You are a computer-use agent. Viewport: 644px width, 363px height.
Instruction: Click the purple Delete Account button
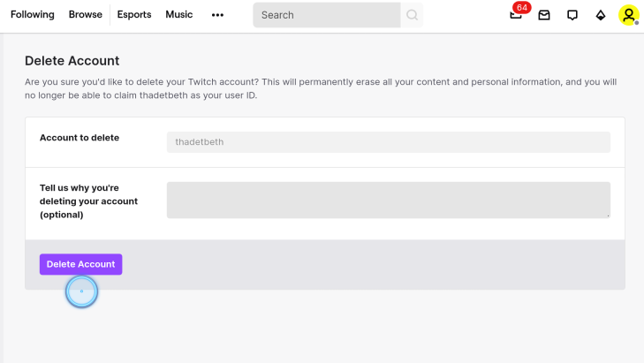coord(81,264)
